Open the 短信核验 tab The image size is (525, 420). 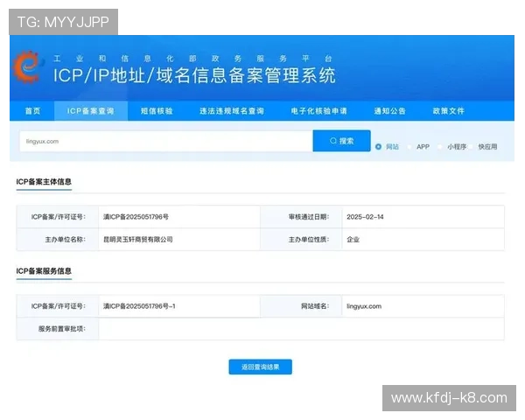pyautogui.click(x=157, y=111)
